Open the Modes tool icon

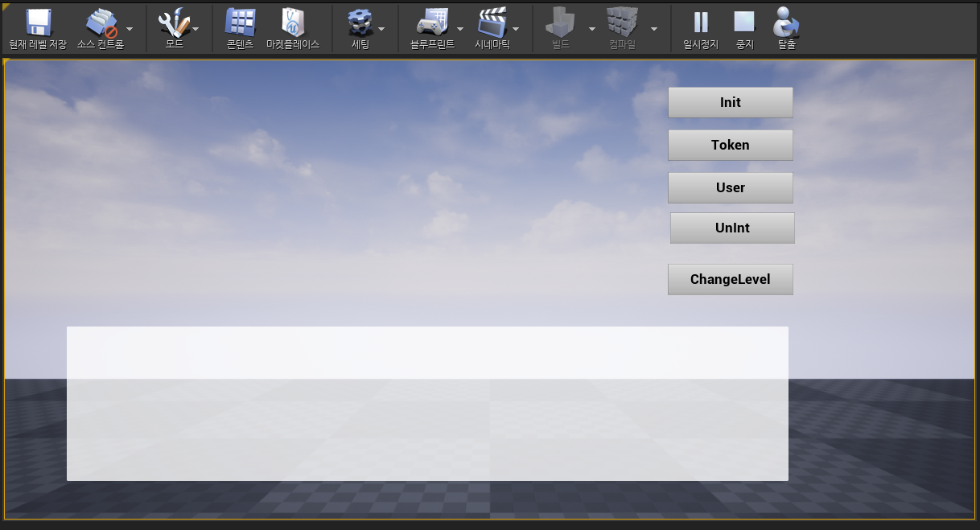[174, 29]
